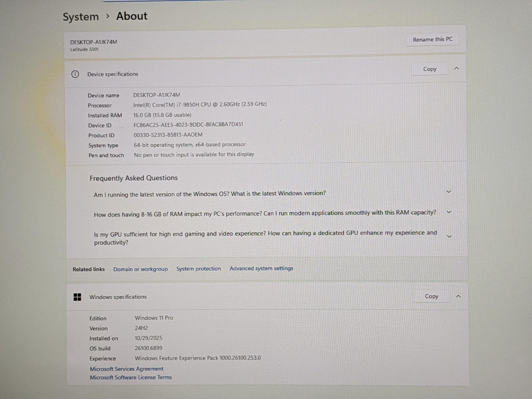Click the Device specifications header label
The height and width of the screenshot is (399, 532).
coord(113,74)
